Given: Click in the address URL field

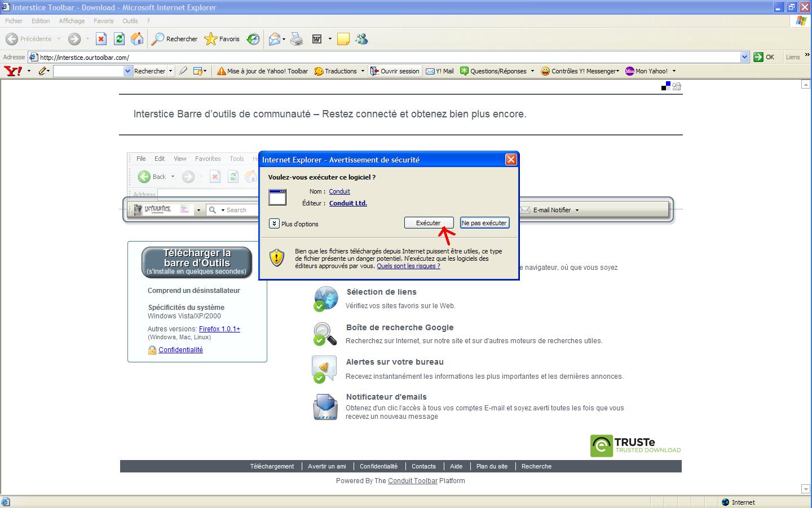Looking at the screenshot, I should [389, 57].
